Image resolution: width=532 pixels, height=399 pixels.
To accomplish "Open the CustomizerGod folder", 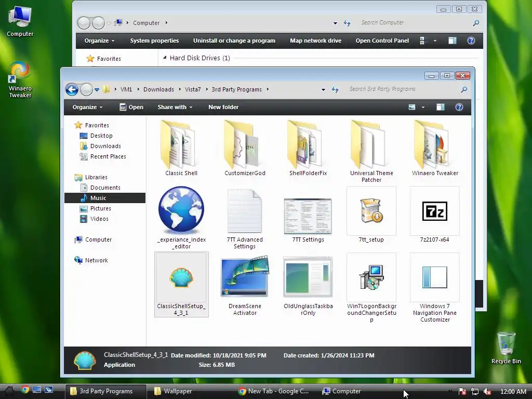I will point(245,148).
